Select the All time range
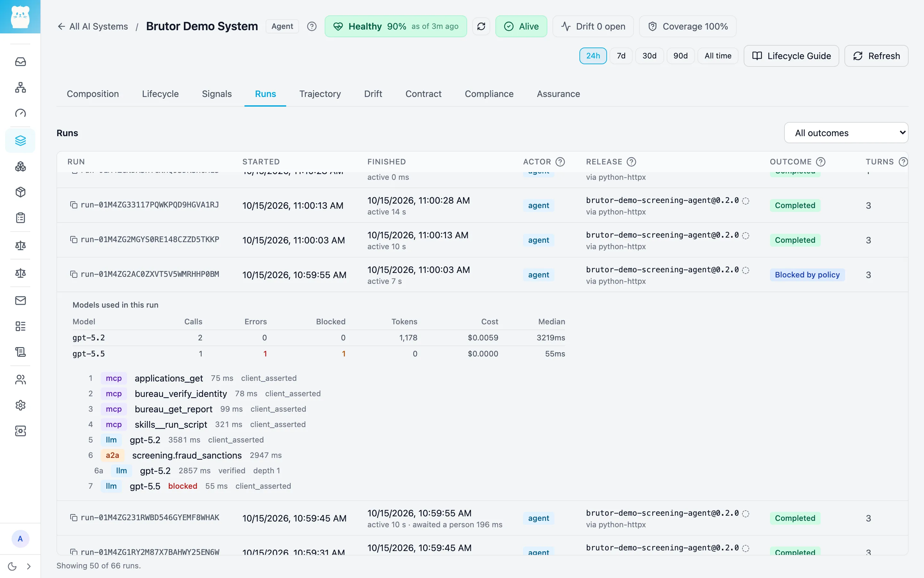Screen dimensions: 924x578 click(718, 56)
